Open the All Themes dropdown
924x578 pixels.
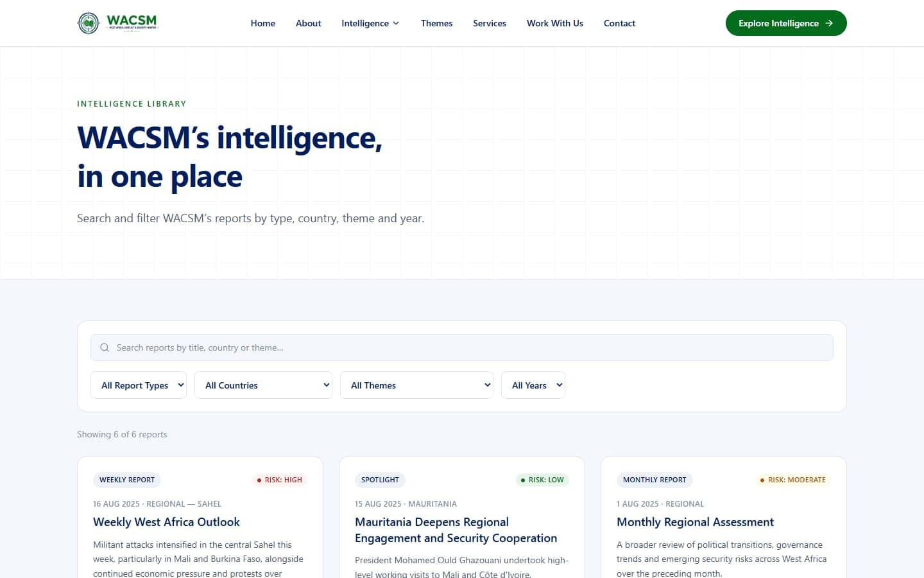tap(416, 385)
